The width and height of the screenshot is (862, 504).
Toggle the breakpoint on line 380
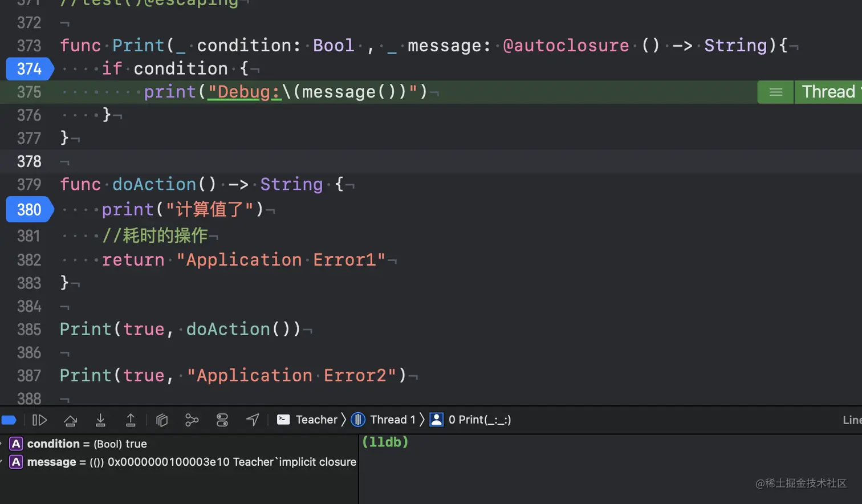pos(29,210)
